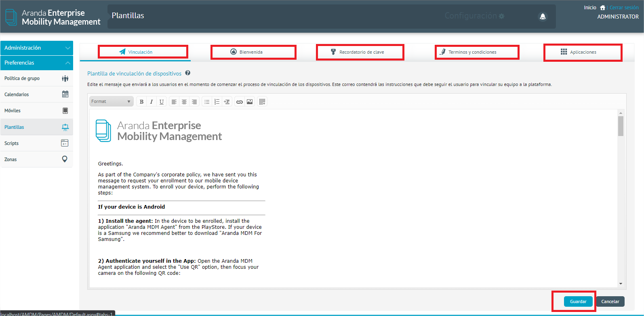The height and width of the screenshot is (316, 644).
Task: Center the editor text
Action: [x=184, y=102]
